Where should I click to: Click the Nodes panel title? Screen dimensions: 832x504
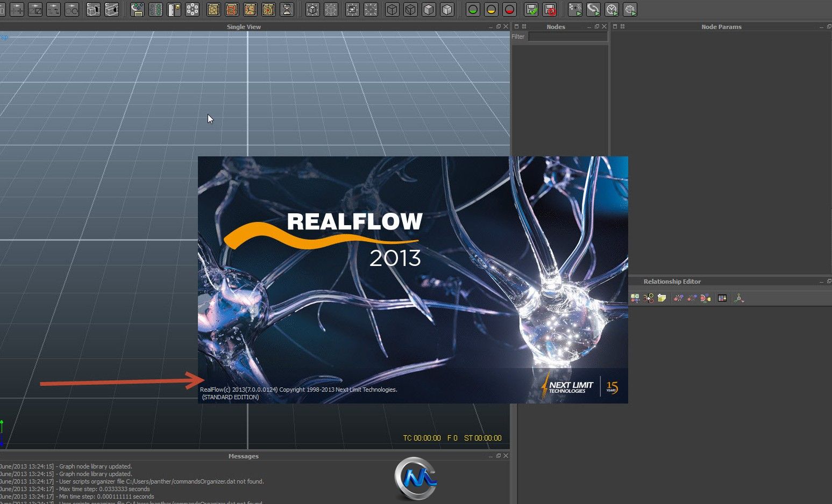(x=556, y=27)
